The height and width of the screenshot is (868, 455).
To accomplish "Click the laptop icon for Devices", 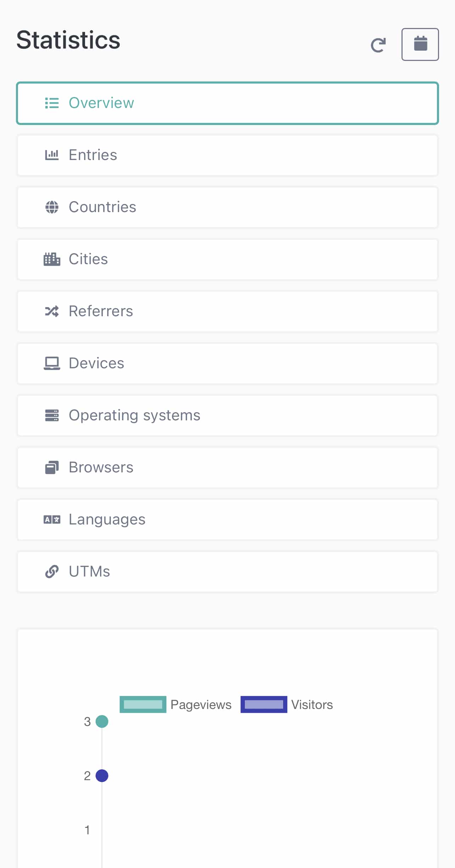I will [52, 363].
